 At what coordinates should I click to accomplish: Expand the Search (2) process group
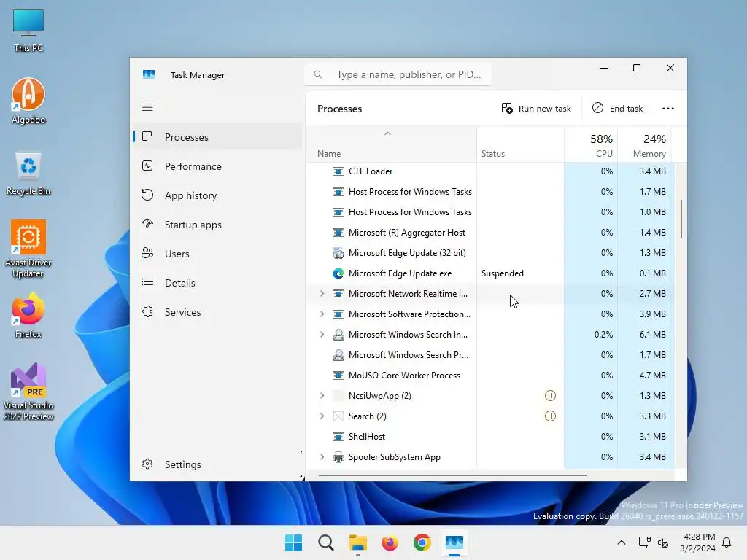pos(322,416)
